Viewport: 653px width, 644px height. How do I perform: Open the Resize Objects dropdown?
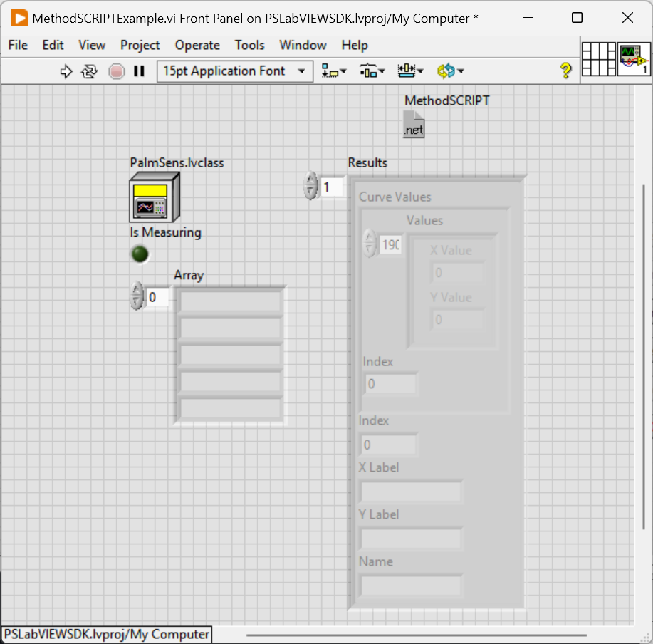[410, 71]
